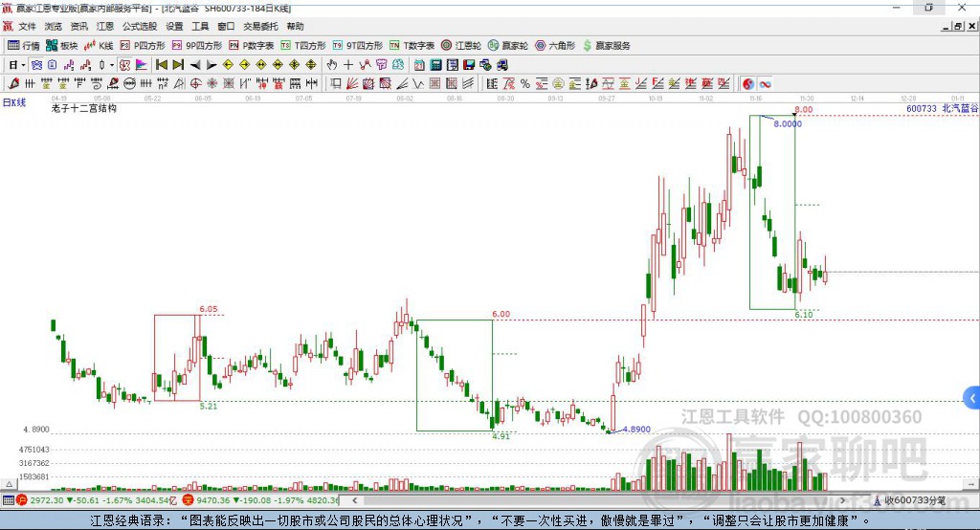Open the 江恩 menu

(x=105, y=26)
